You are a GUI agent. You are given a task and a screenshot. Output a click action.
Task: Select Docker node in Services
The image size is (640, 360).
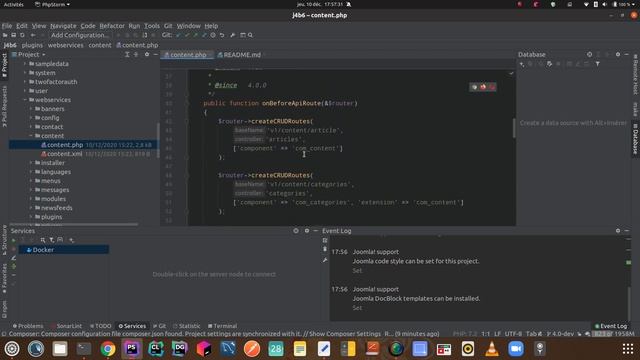click(64, 249)
